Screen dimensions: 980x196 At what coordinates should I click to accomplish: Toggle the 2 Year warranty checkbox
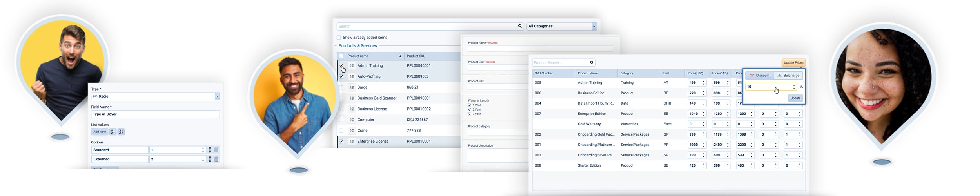click(470, 109)
